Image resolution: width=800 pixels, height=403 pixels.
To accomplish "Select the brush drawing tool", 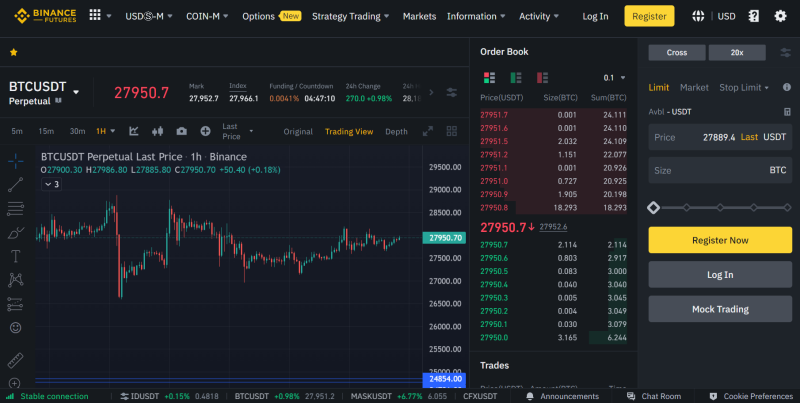I will (16, 233).
